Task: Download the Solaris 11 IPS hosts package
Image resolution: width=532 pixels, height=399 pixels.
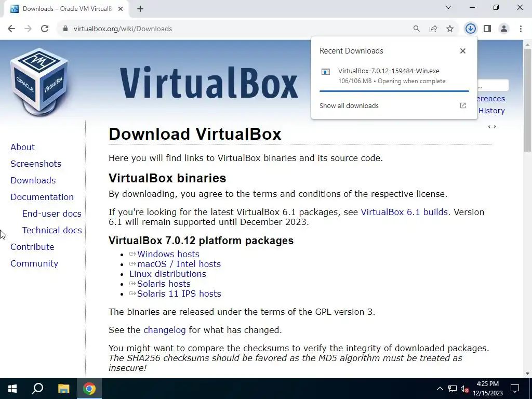Action: pyautogui.click(x=179, y=294)
